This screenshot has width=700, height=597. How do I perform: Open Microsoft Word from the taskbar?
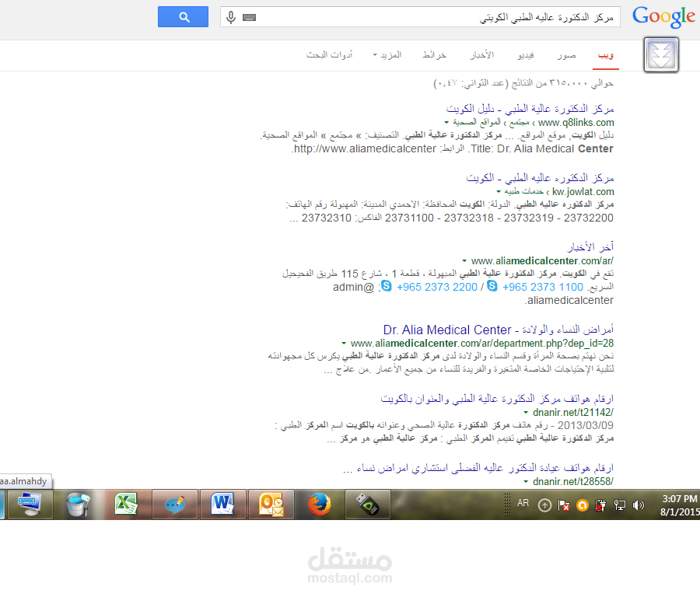tap(222, 504)
